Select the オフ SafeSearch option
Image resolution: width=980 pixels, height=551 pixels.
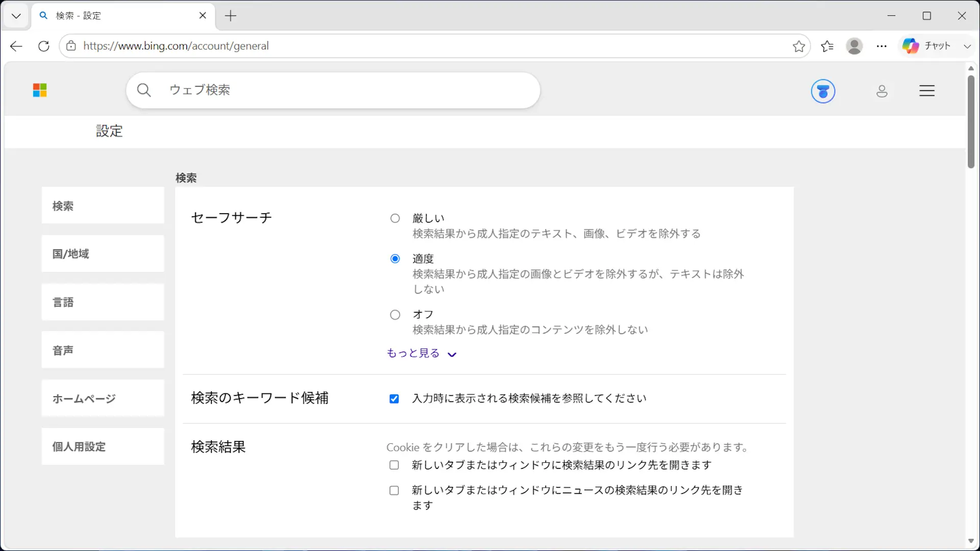[x=395, y=315]
